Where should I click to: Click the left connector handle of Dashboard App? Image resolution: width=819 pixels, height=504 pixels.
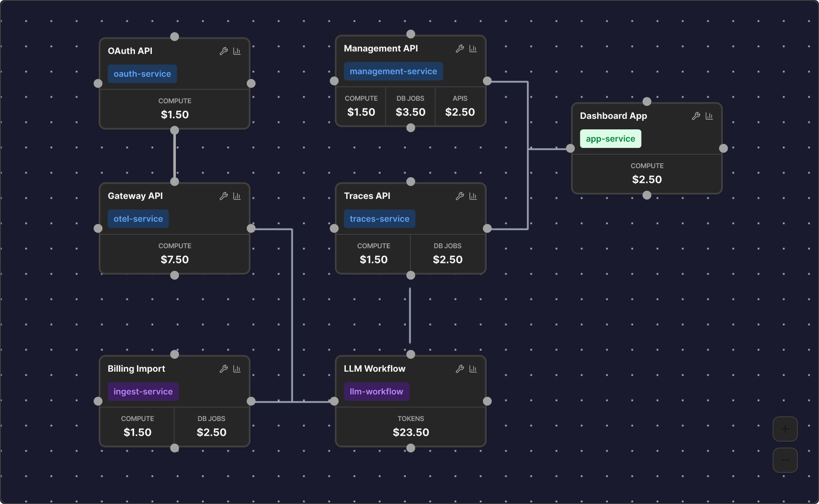[x=570, y=148]
